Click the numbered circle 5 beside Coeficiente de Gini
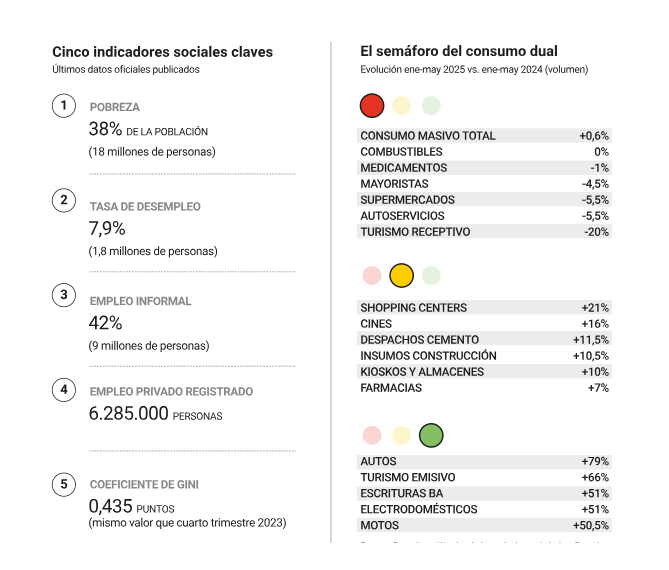Image resolution: width=669 pixels, height=570 pixels. [64, 485]
